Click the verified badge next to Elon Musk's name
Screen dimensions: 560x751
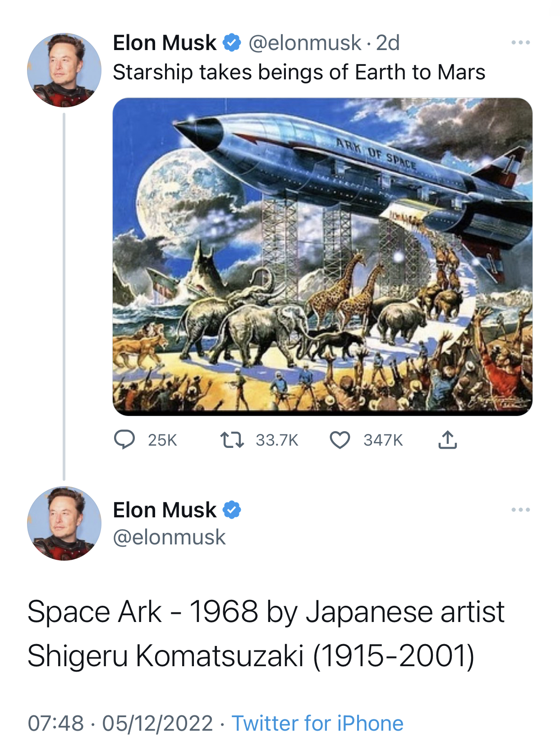pos(232,43)
